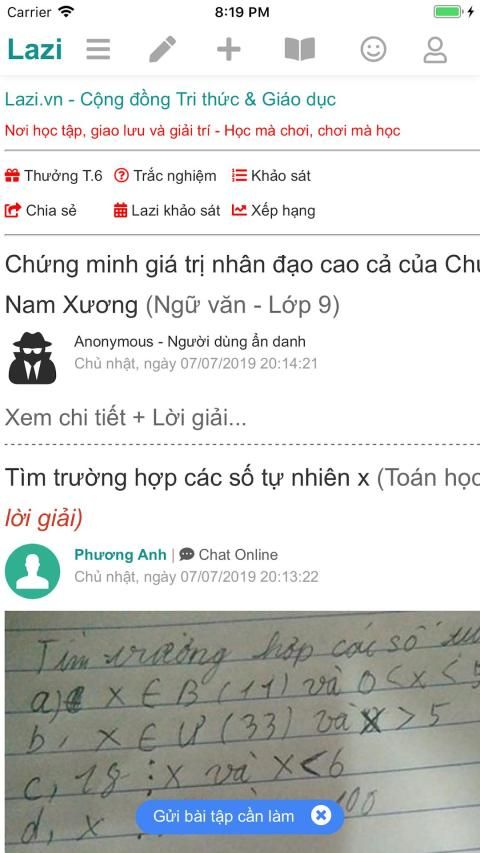Open Khảo sát survey link
The image size is (480, 853).
(271, 176)
